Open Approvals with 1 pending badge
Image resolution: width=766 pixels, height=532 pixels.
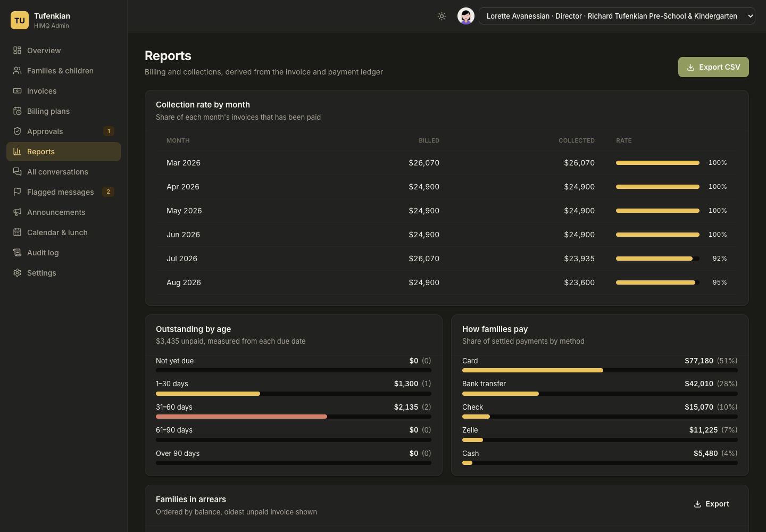pos(63,131)
